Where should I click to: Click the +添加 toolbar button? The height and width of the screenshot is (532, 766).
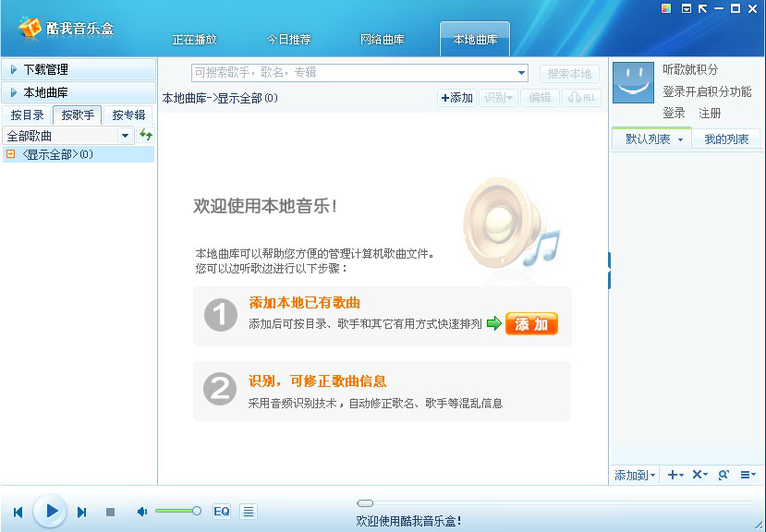point(456,98)
